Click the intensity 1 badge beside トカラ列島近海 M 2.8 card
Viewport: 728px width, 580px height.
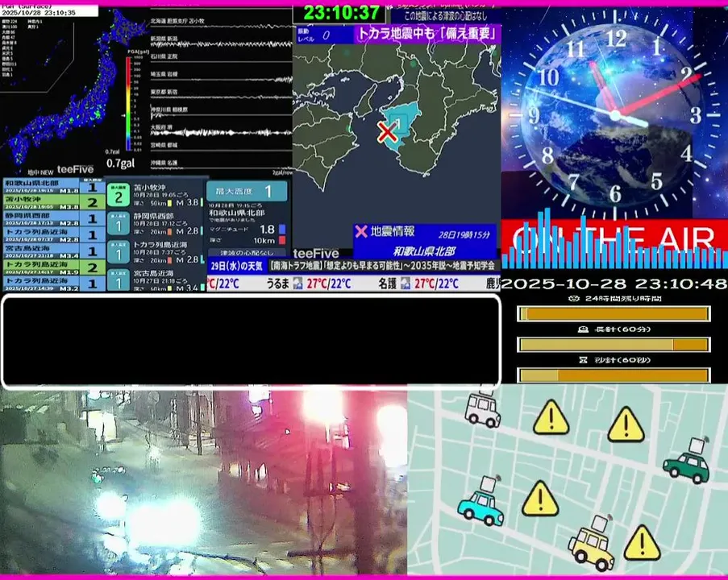pos(119,252)
